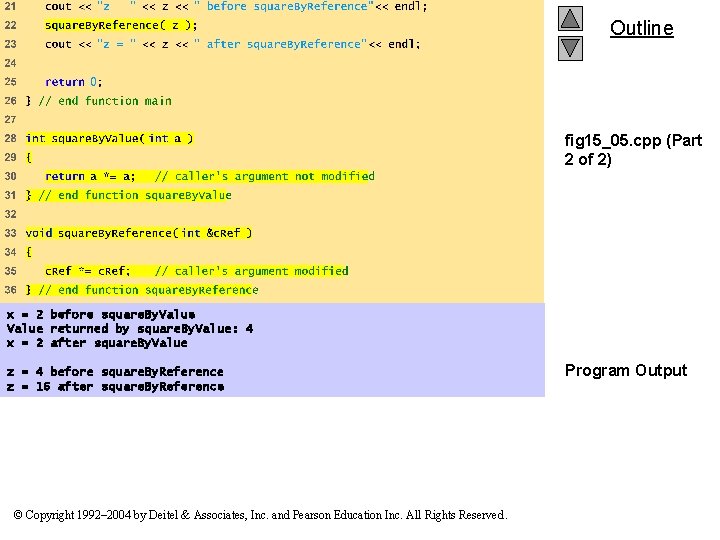Click output x = 2 before squareByValue
This screenshot has width=720, height=540.
pyautogui.click(x=101, y=315)
